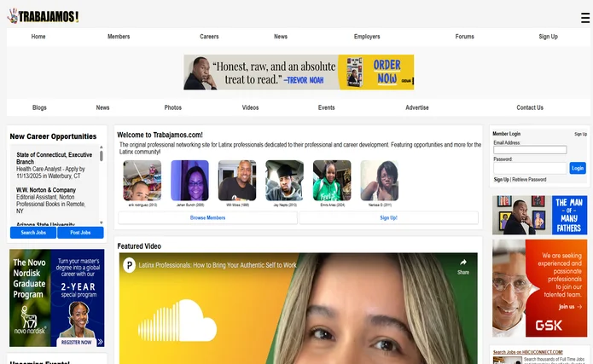
Task: Click the Password input field
Action: point(530,168)
